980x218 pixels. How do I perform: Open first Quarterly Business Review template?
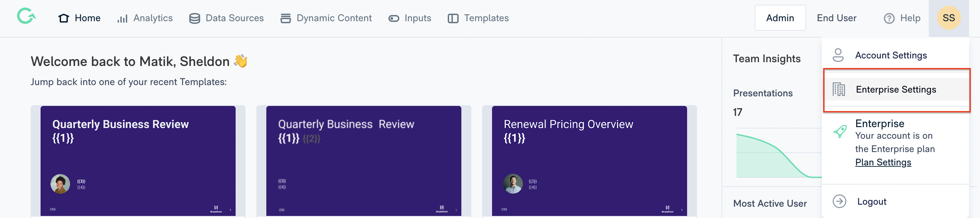tap(138, 161)
